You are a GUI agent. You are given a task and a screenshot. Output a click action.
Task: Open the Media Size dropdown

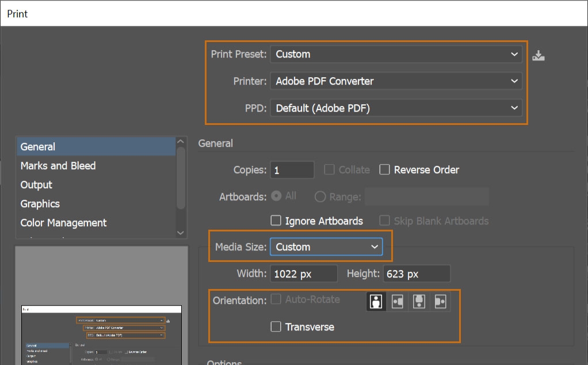326,246
